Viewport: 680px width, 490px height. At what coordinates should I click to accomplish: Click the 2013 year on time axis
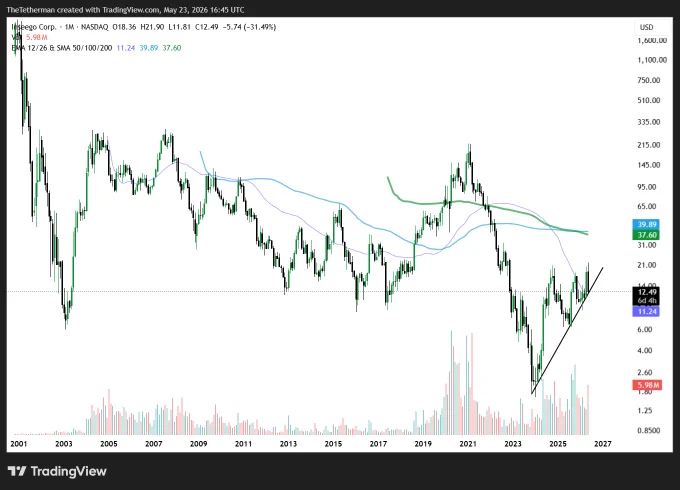[x=288, y=444]
